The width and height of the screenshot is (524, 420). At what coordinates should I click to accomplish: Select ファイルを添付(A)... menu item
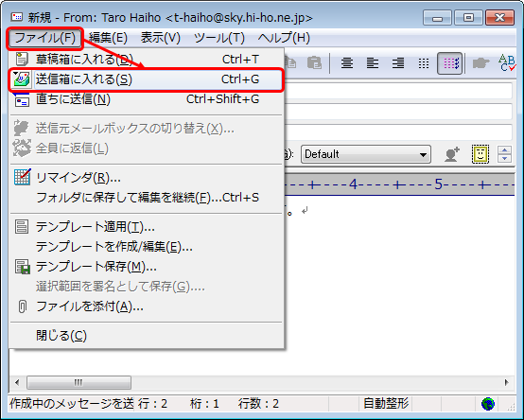[146, 306]
